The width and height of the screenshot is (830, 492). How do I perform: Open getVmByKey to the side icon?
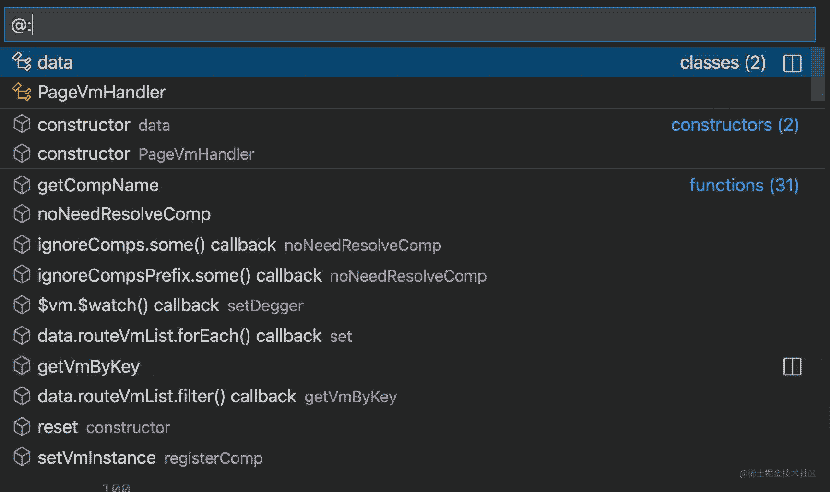coord(792,366)
